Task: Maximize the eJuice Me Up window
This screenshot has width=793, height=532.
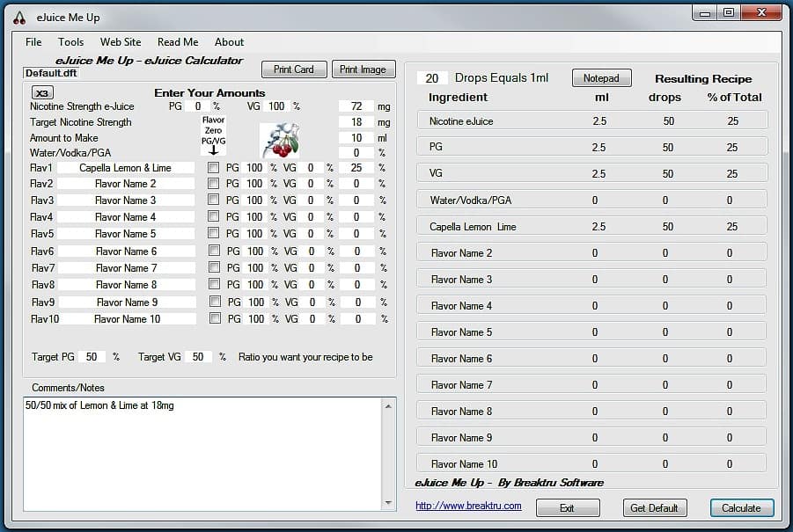Action: click(729, 12)
